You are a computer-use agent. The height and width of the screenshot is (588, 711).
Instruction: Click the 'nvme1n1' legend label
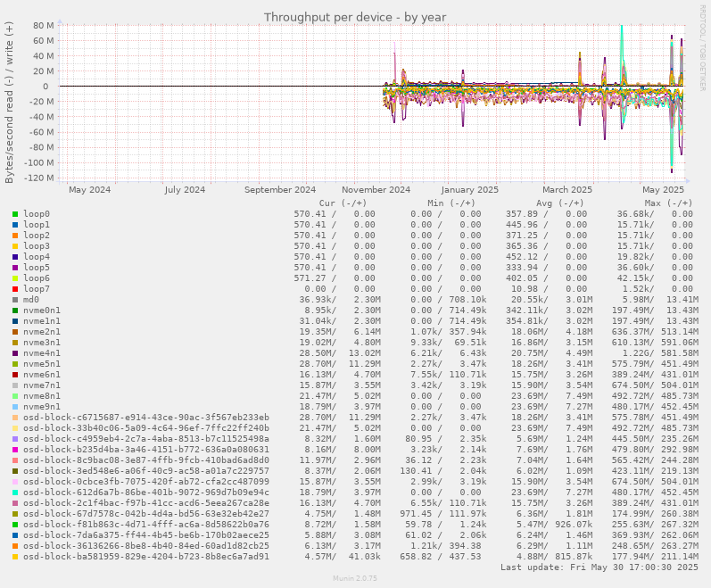[x=42, y=321]
